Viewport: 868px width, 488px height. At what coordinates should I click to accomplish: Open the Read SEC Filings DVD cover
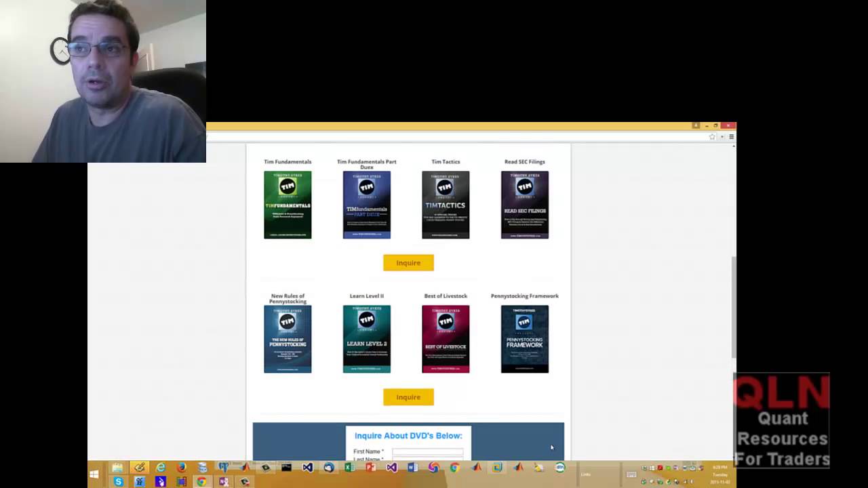coord(524,205)
